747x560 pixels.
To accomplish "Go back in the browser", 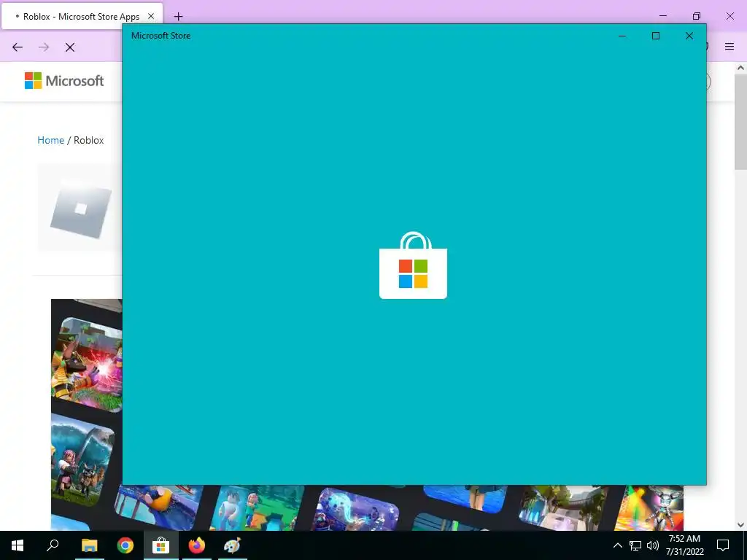I will point(18,47).
